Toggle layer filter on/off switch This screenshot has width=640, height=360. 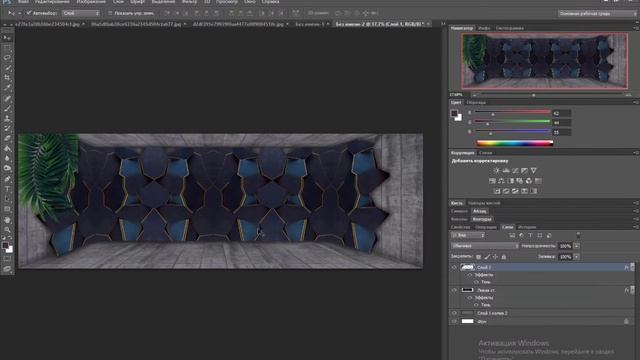pyautogui.click(x=578, y=235)
